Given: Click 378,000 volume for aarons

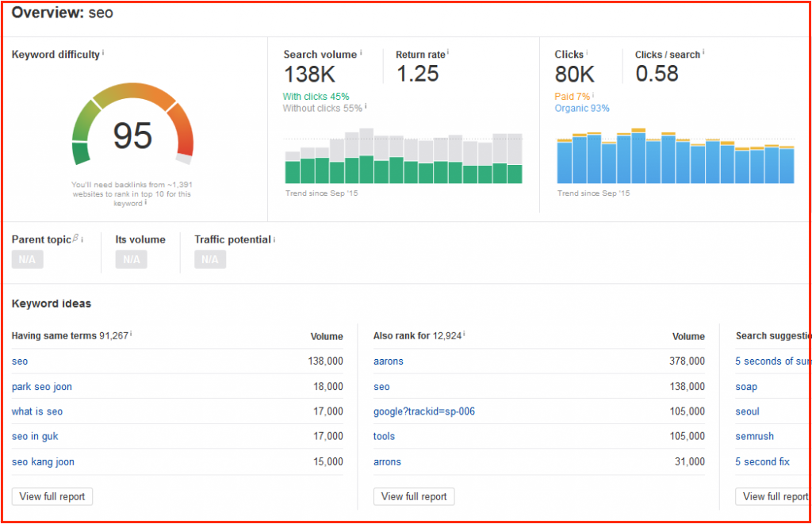Looking at the screenshot, I should (688, 361).
